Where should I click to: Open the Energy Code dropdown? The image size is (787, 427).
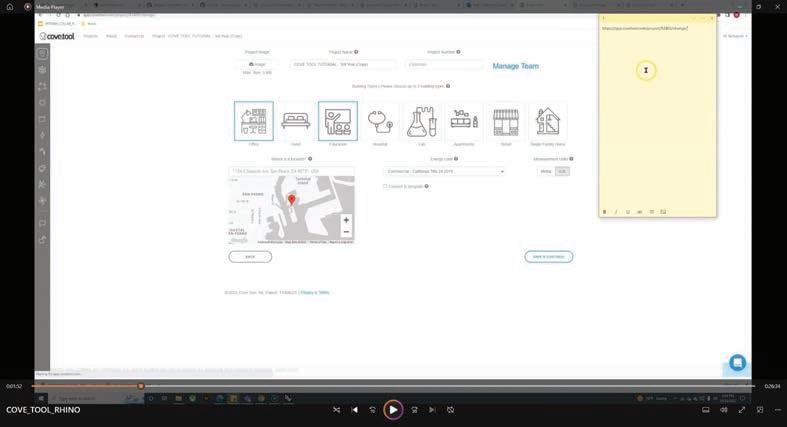tap(444, 172)
